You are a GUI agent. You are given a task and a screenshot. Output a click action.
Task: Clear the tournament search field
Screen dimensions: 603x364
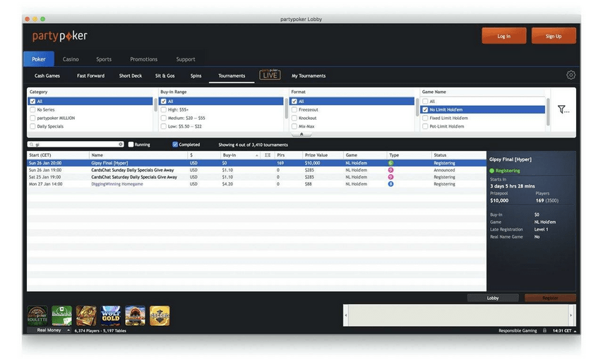(120, 144)
